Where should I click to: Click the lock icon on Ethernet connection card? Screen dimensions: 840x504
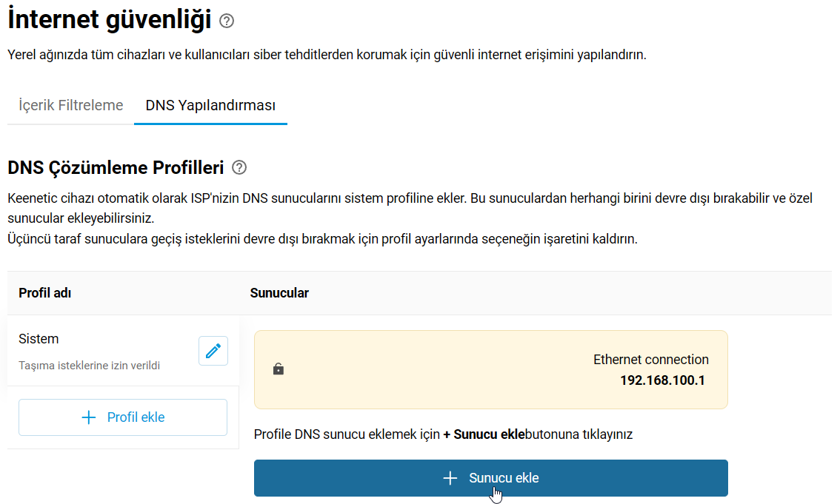279,369
